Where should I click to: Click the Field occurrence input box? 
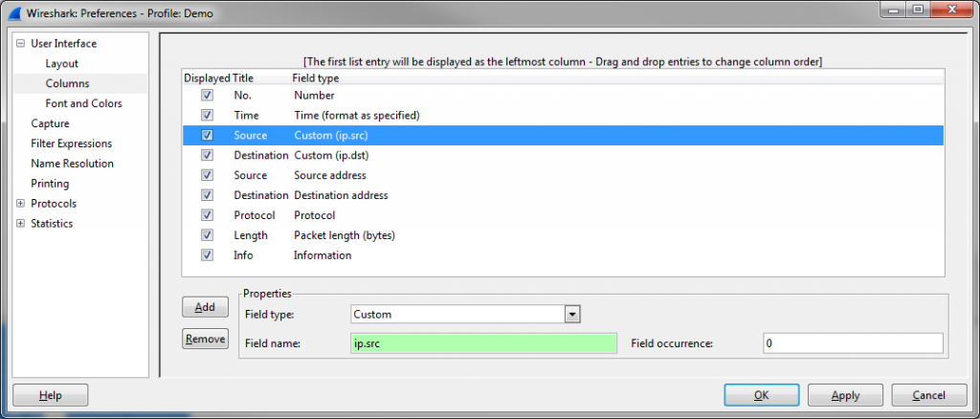[853, 344]
